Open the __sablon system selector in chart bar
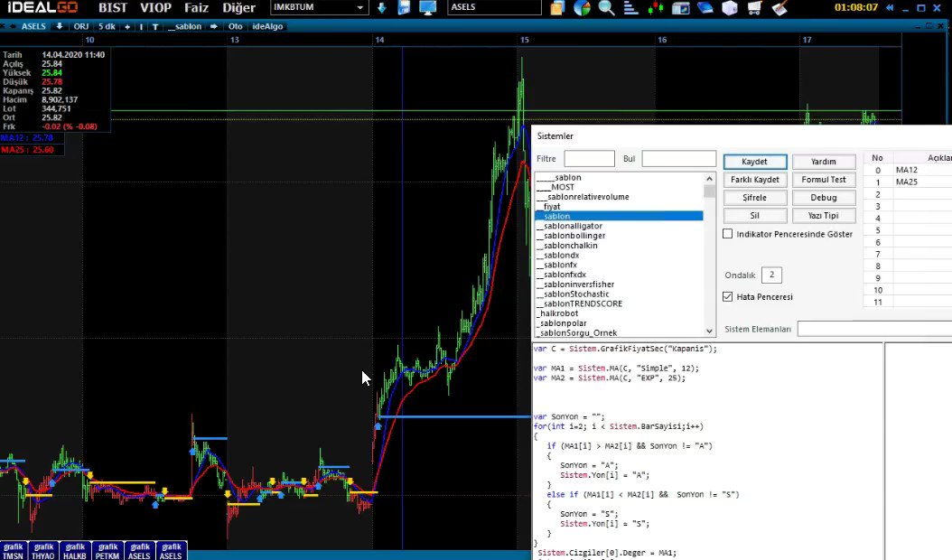 point(184,27)
